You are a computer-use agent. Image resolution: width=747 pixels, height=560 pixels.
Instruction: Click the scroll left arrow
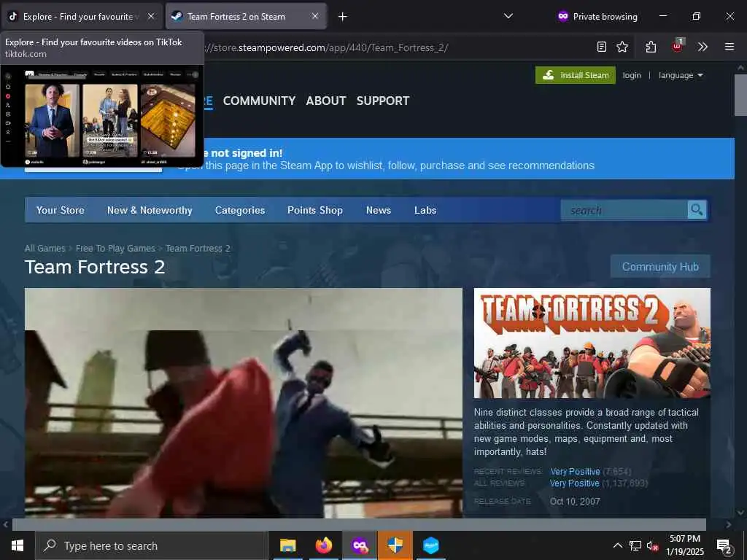click(x=6, y=525)
